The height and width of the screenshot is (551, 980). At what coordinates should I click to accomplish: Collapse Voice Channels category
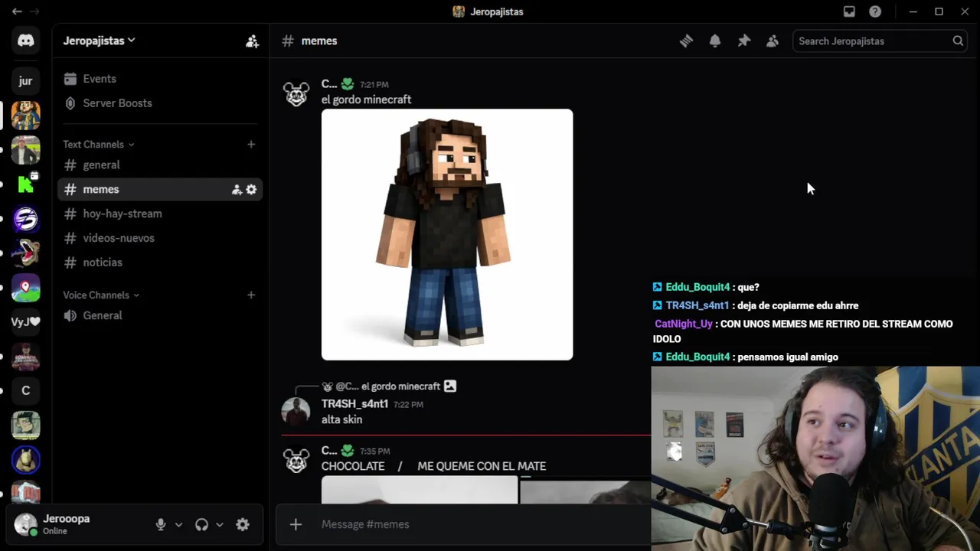click(101, 295)
